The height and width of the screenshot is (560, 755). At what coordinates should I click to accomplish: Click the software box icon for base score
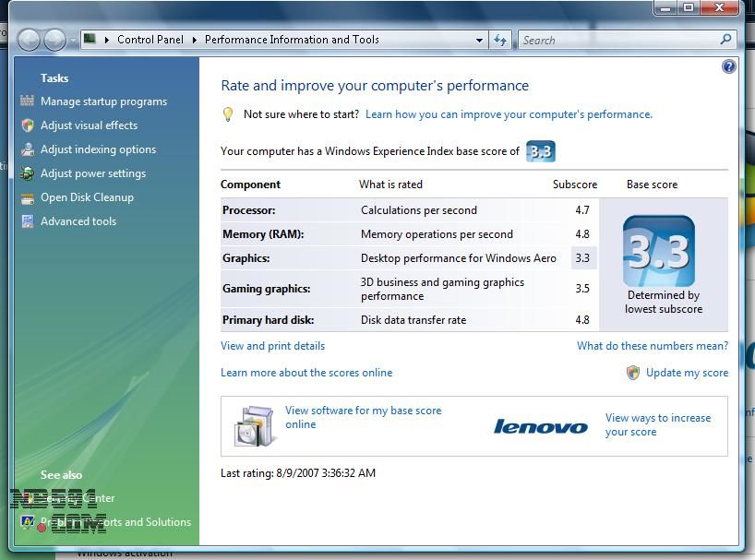(254, 425)
